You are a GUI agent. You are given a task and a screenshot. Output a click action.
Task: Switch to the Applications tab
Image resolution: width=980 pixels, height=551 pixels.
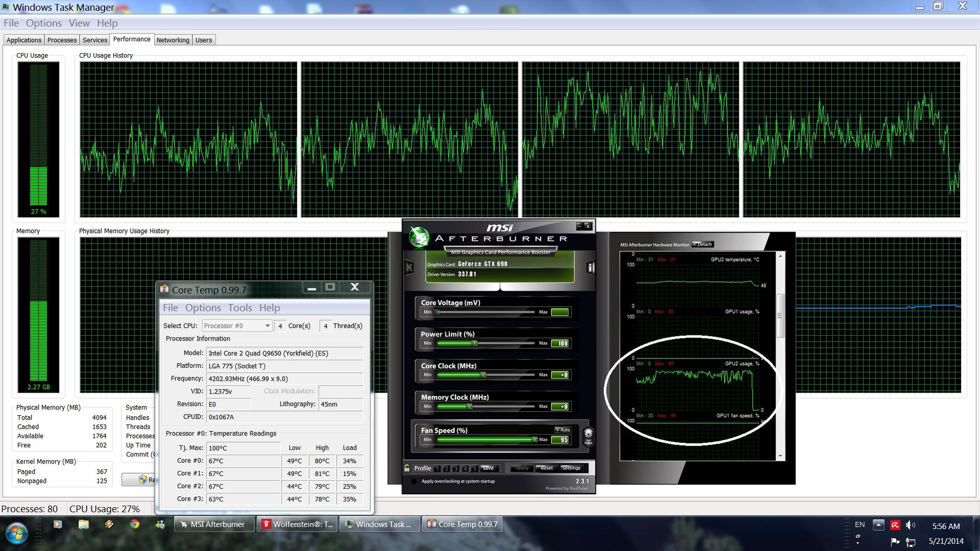point(24,40)
